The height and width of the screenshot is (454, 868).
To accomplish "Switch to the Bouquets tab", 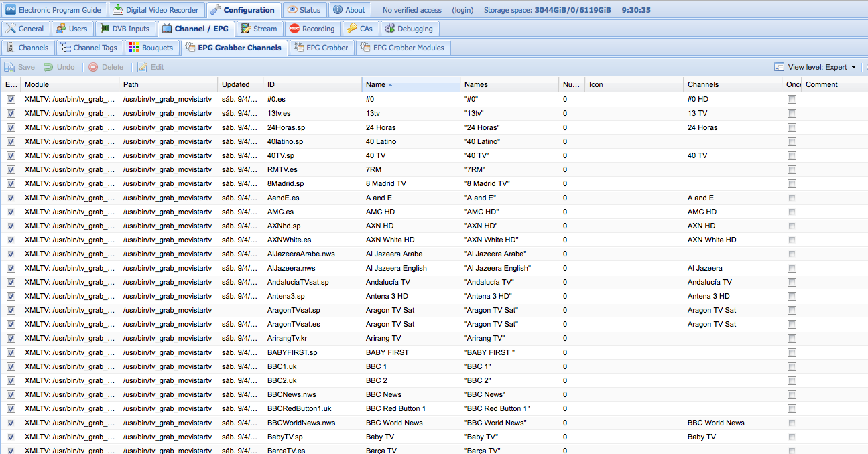I will pos(152,48).
